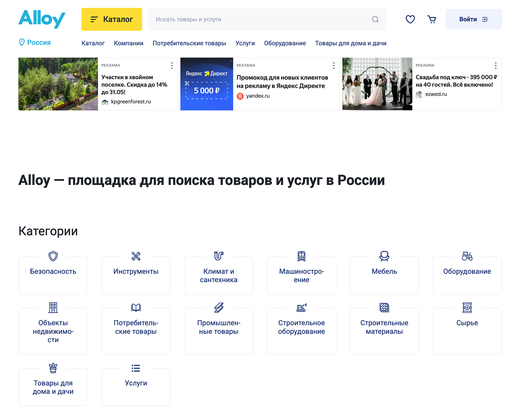523x420 pixels.
Task: Click the magnifier search icon
Action: [375, 19]
